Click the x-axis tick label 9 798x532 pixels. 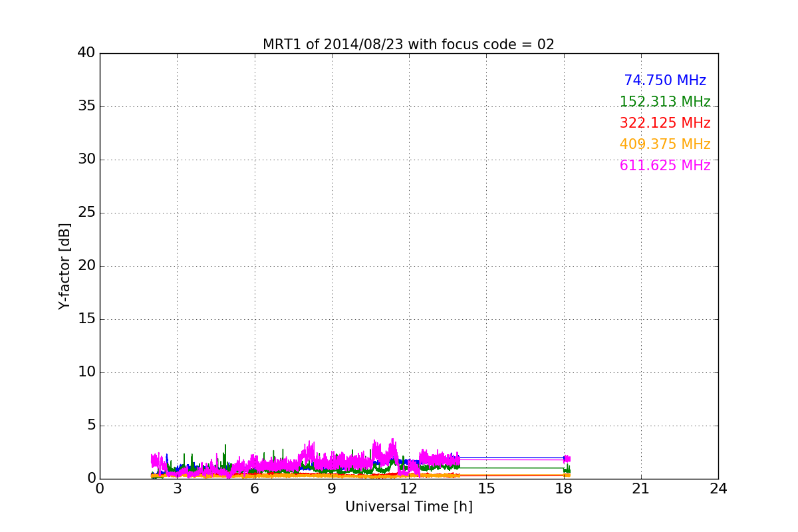click(332, 489)
